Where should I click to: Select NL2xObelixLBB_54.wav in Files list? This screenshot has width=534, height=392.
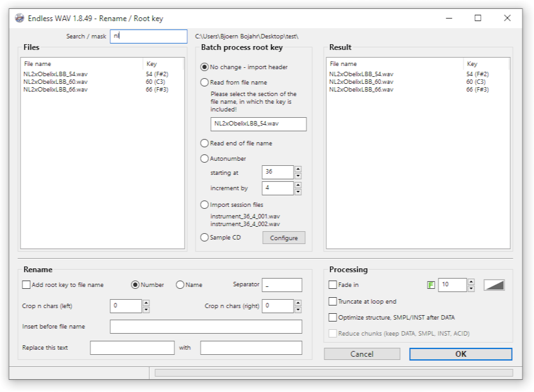coord(56,74)
